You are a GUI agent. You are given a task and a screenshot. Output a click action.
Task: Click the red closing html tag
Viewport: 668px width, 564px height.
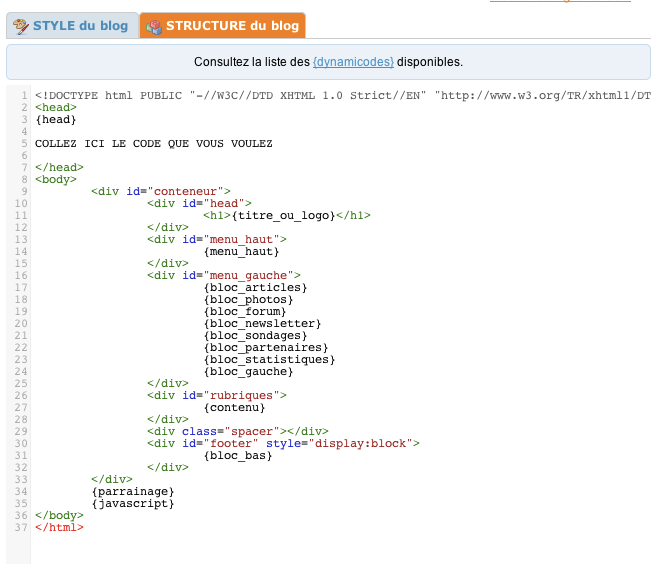pyautogui.click(x=59, y=527)
